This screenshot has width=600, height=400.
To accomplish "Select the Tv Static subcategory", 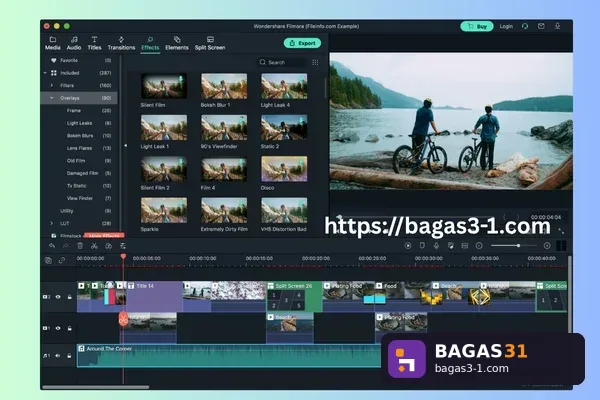I will click(x=77, y=186).
